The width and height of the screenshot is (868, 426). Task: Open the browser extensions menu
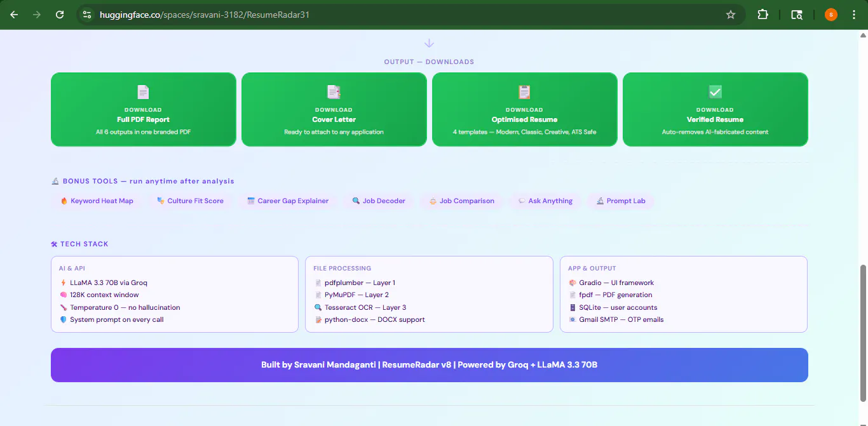pos(763,15)
